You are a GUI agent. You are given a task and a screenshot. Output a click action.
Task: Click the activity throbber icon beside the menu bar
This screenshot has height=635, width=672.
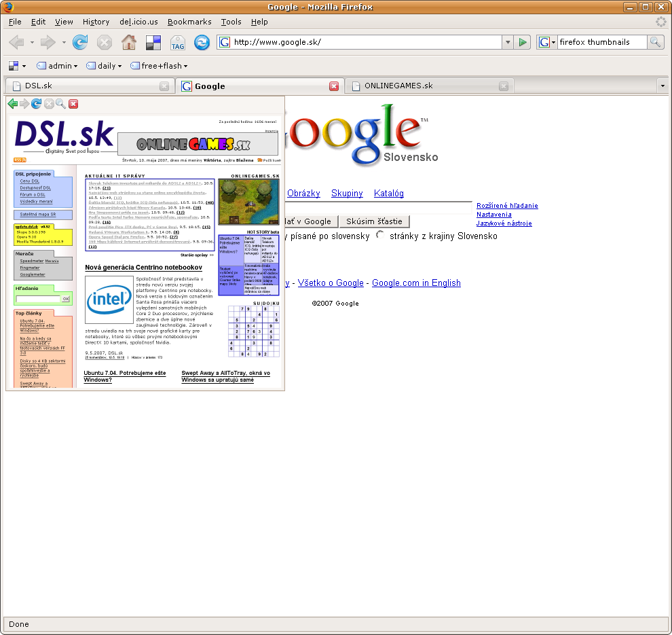click(x=661, y=22)
